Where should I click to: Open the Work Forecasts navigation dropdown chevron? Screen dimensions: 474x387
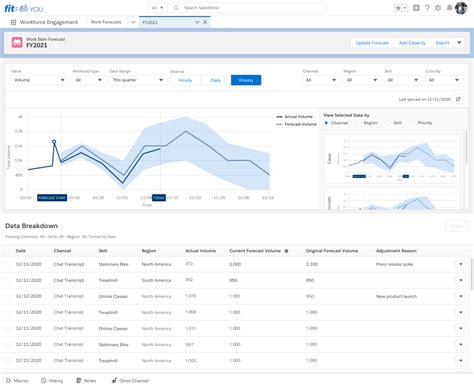[x=133, y=22]
